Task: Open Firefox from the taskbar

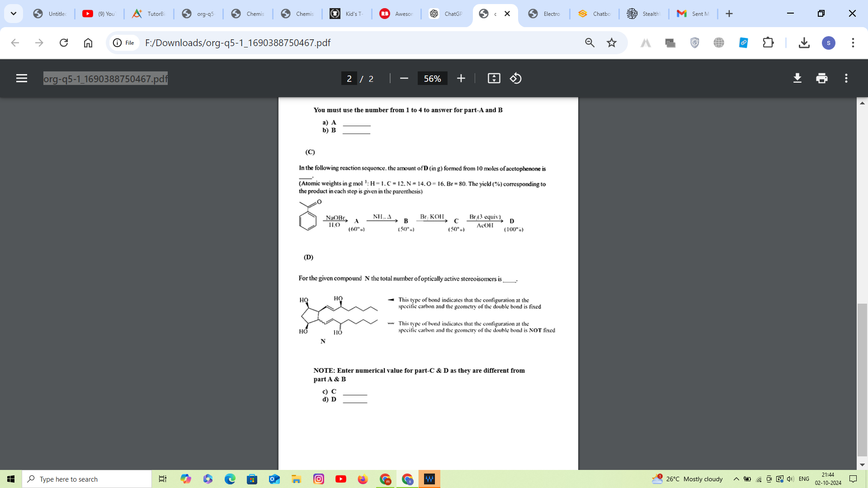Action: [363, 479]
